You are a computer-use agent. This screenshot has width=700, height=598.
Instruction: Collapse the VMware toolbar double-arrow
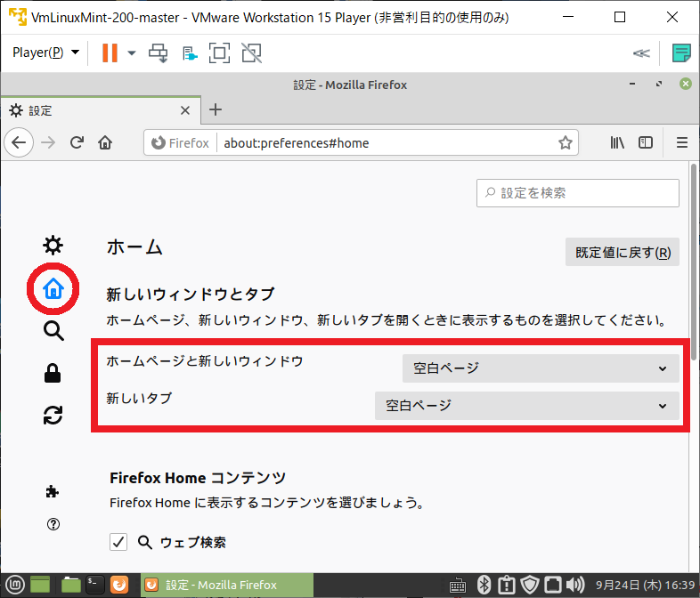pyautogui.click(x=641, y=53)
